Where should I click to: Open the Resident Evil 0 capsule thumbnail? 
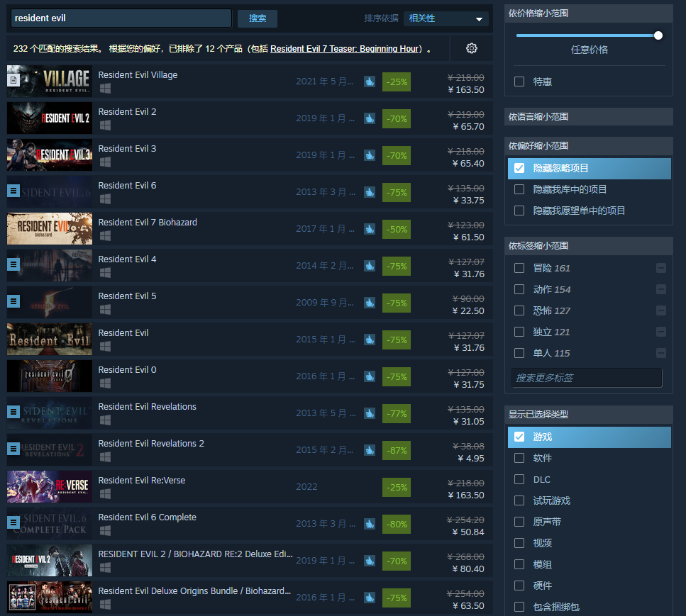[x=50, y=376]
